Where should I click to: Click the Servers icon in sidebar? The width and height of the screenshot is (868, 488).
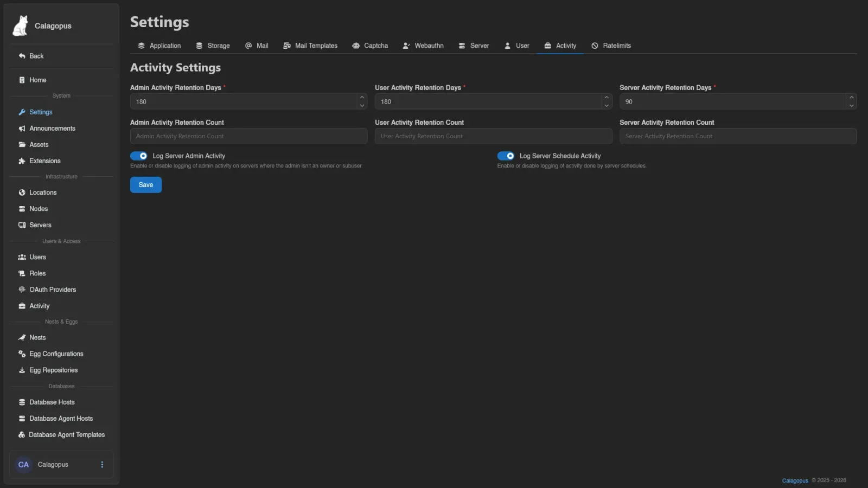[x=22, y=225]
